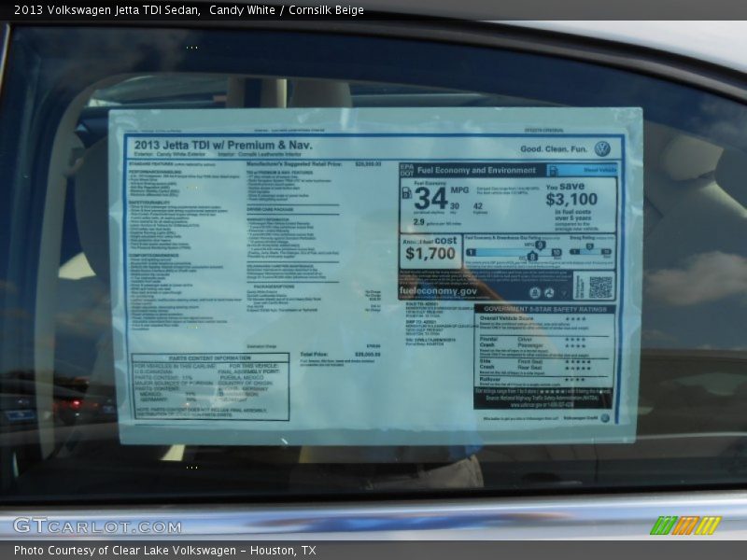Viewport: 747px width, 560px height.
Task: Click the small Volkswagen Credit logo at sticker bottom
Action: (604, 417)
